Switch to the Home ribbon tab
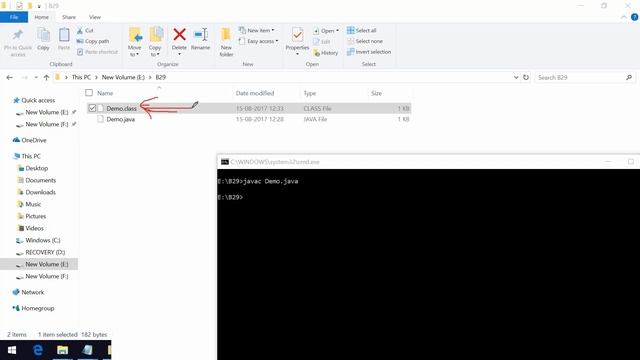640x360 pixels. click(x=41, y=17)
